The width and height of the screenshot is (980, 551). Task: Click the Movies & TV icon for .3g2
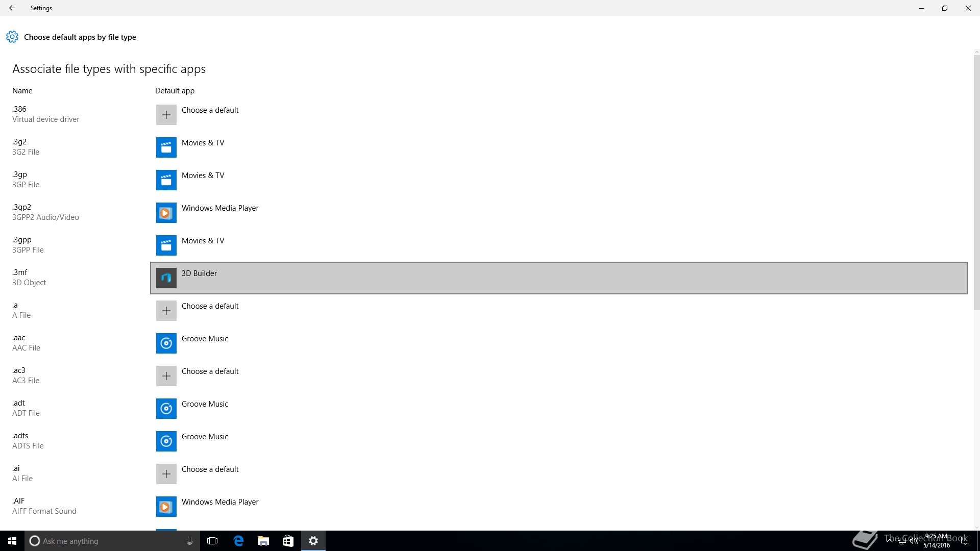(x=166, y=147)
